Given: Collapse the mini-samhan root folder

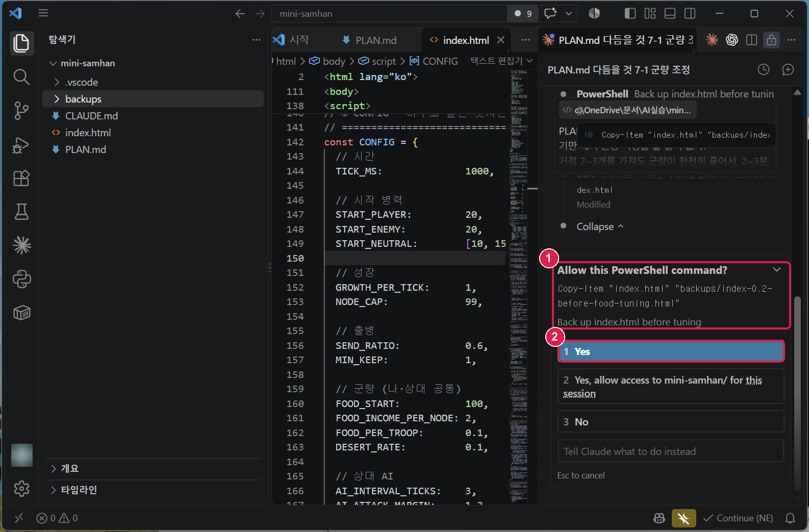Looking at the screenshot, I should pos(53,63).
